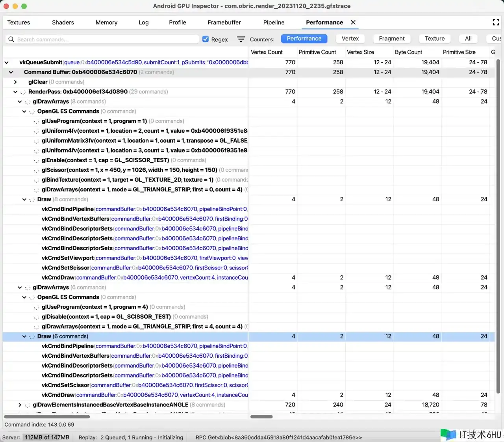504x442 pixels.
Task: Switch to the Profile tab
Action: tap(178, 22)
